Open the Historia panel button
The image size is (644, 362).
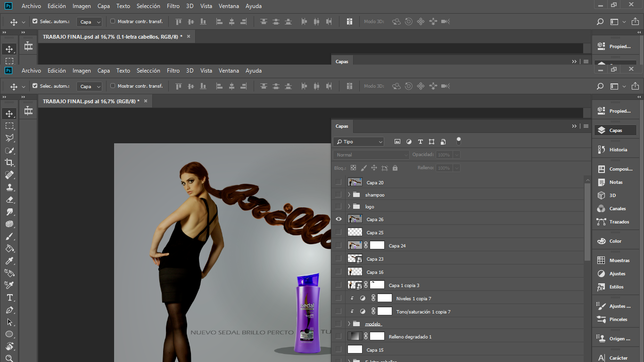pos(614,149)
